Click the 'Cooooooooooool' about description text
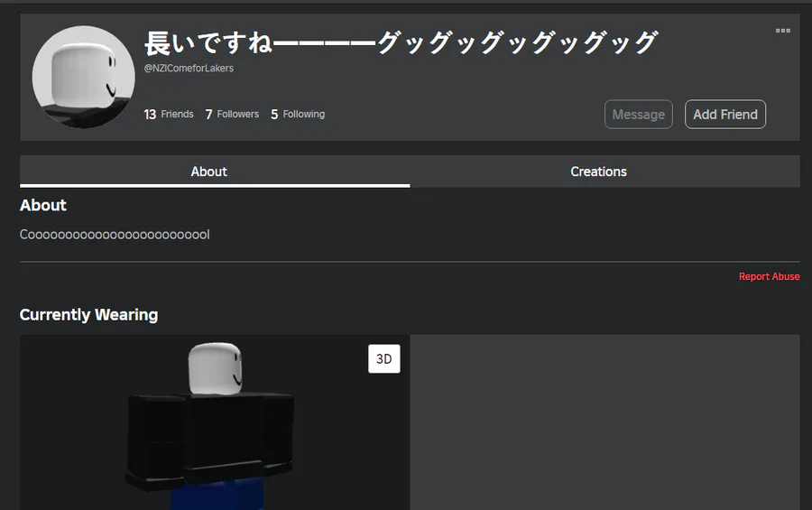The height and width of the screenshot is (510, 812). [115, 235]
